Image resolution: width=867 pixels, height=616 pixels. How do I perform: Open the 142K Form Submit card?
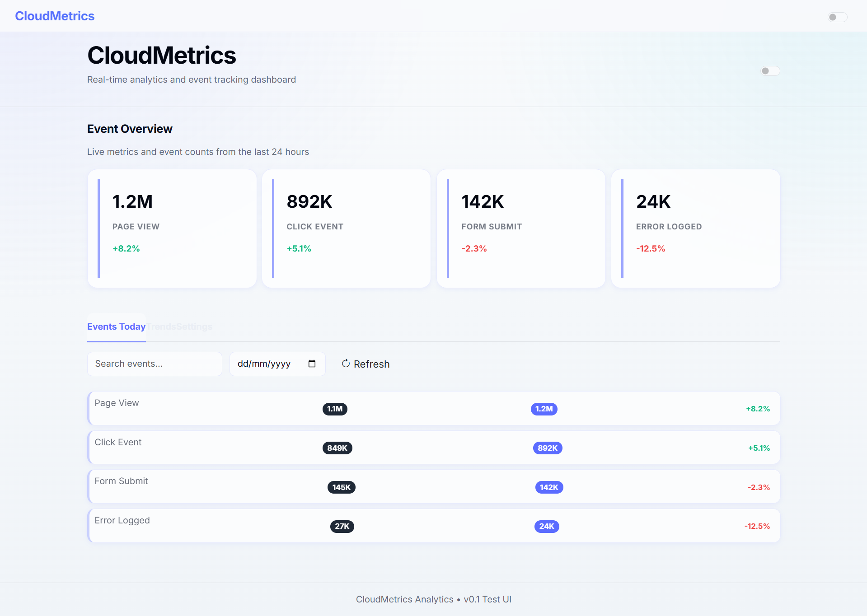pos(521,229)
